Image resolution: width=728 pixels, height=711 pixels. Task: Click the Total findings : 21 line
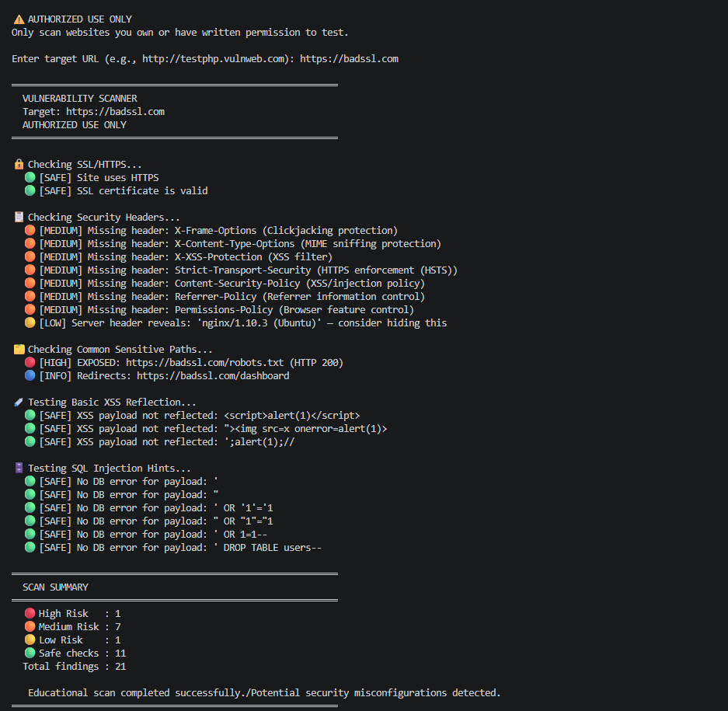[x=75, y=667]
